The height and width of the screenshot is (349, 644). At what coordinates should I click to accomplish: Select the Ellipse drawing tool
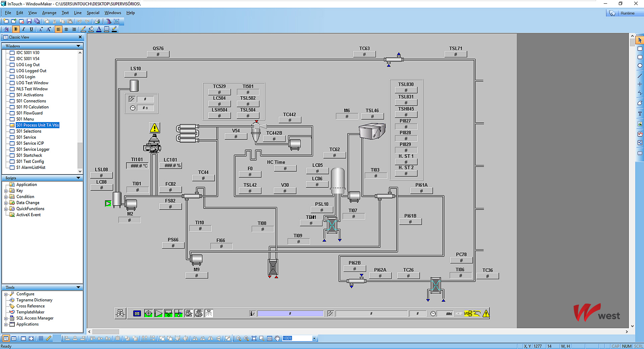[640, 66]
